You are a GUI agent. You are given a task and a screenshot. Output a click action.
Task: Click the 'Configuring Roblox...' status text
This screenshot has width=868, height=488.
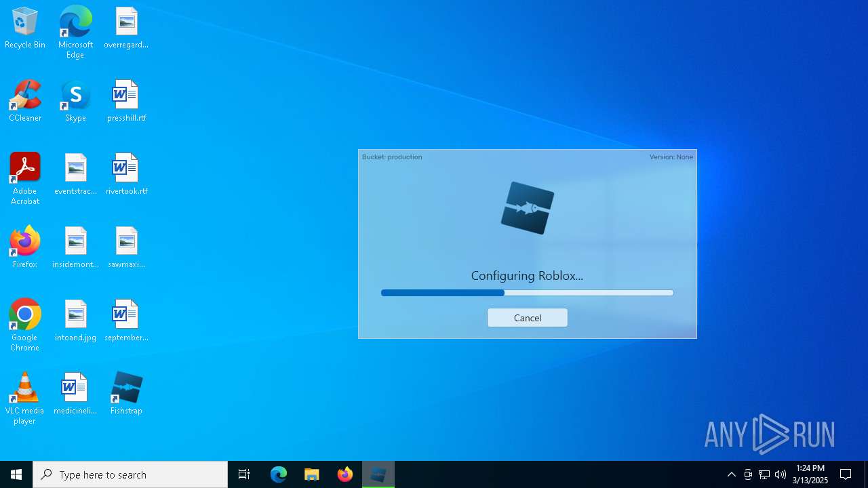(527, 276)
